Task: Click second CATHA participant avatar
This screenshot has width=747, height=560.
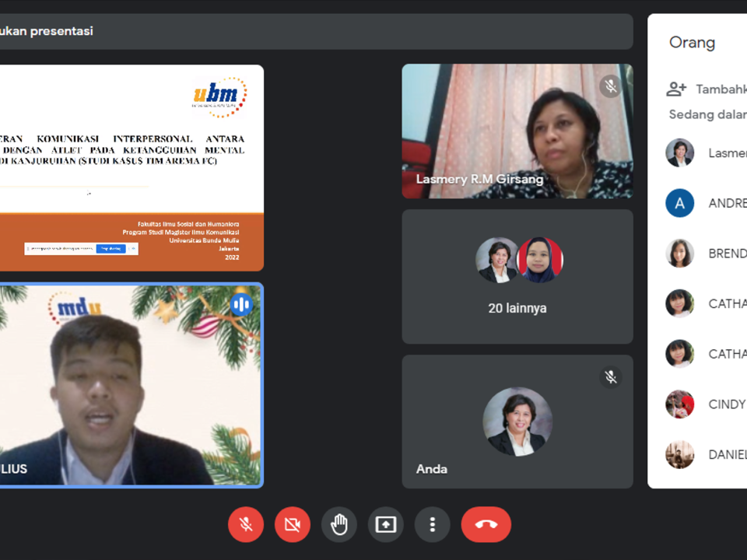Action: point(679,354)
